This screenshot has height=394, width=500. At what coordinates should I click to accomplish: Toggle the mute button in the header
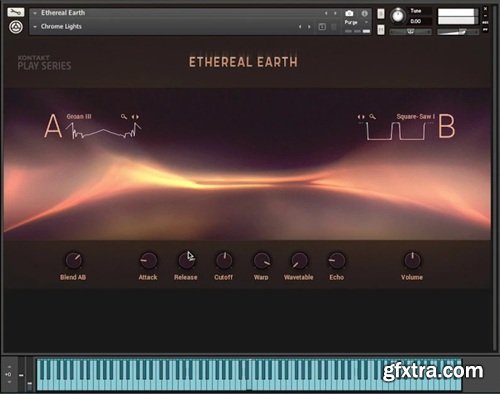[x=381, y=30]
